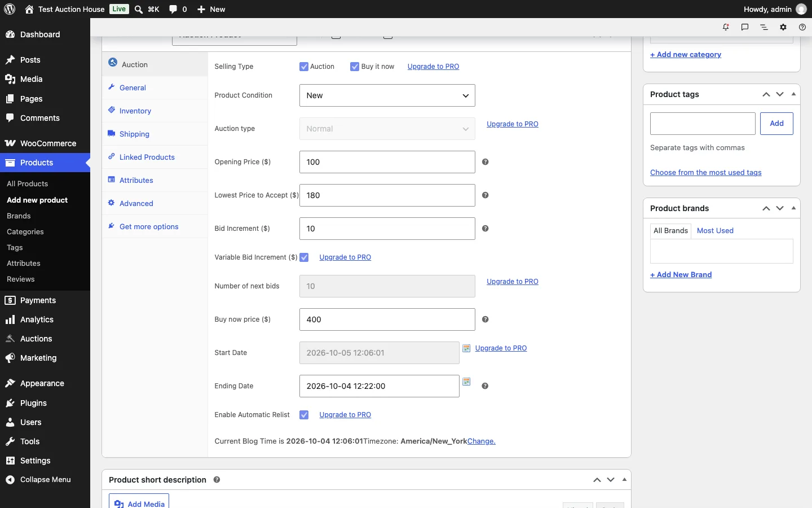This screenshot has height=508, width=812.
Task: Open WooCommerce menu in sidebar
Action: pos(45,143)
